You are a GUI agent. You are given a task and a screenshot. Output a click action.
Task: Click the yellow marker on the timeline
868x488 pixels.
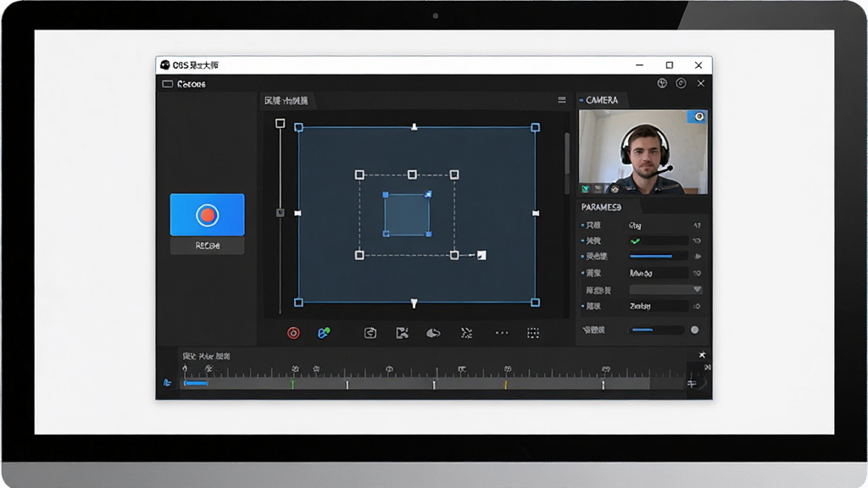click(506, 384)
